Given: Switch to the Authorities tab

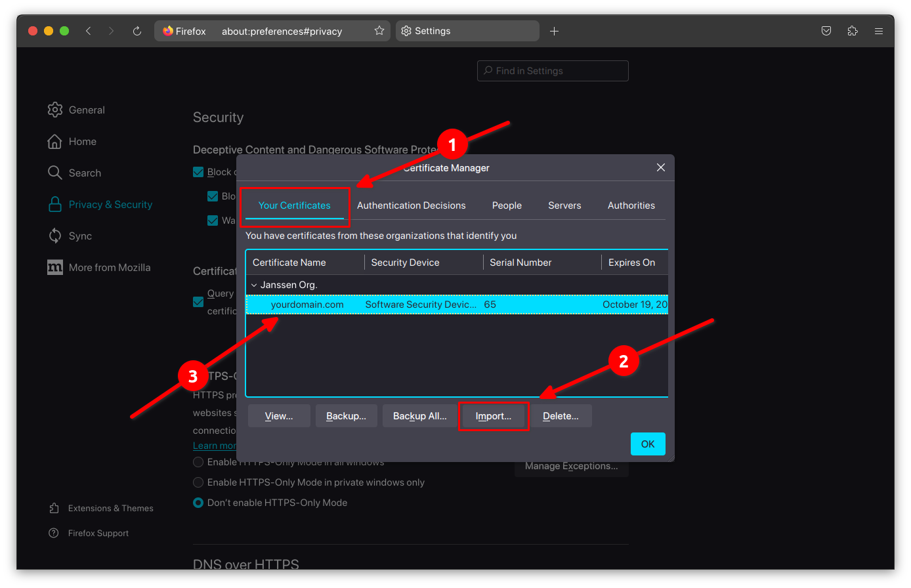Looking at the screenshot, I should pyautogui.click(x=631, y=205).
